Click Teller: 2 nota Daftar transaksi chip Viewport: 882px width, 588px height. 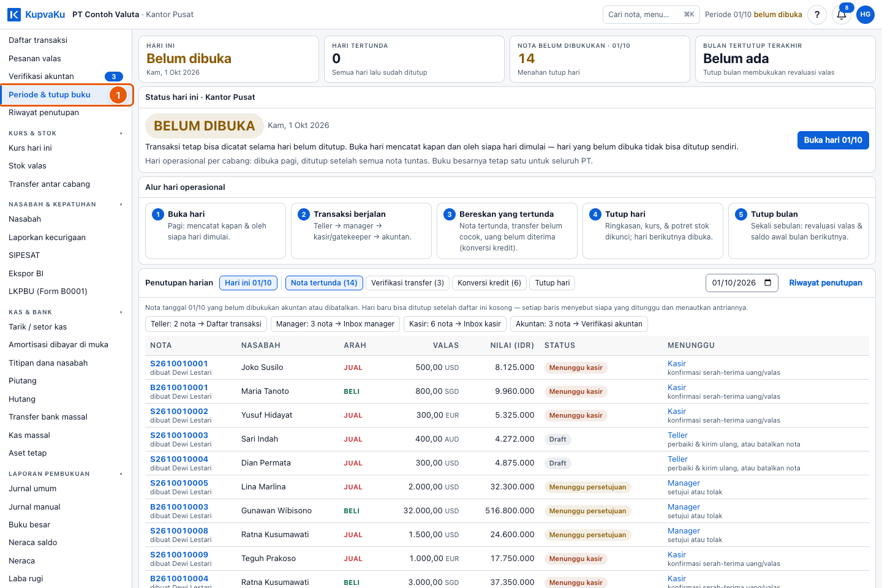click(206, 324)
